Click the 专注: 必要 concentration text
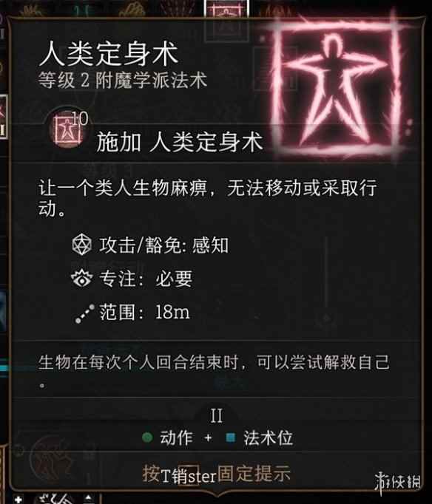Screen dimensions: 432x504 146,279
